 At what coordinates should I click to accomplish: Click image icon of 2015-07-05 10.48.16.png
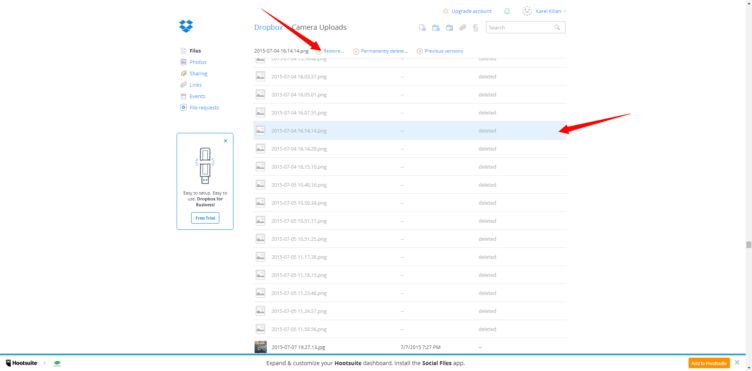260,185
